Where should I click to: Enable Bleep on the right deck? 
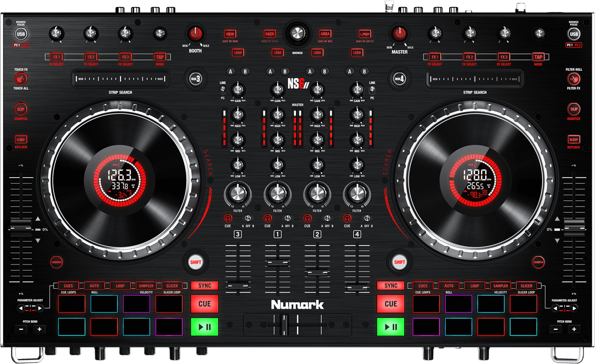(x=574, y=140)
